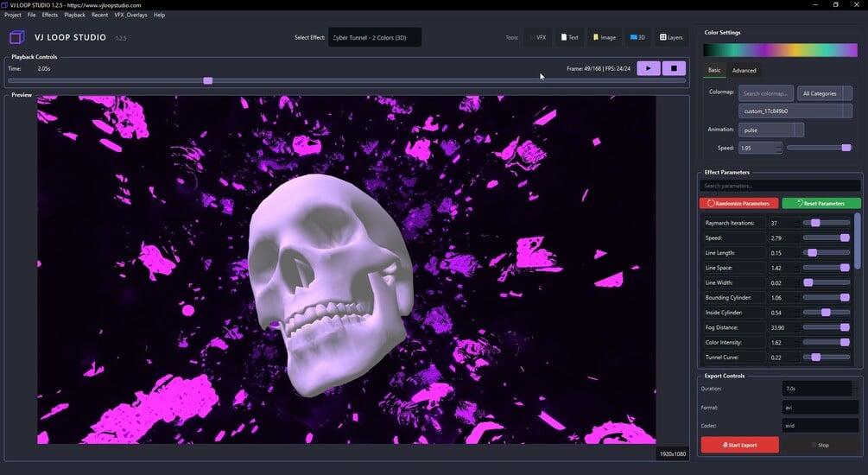Switch to the Advanced color tab
Viewport: 868px width, 475px height.
744,70
